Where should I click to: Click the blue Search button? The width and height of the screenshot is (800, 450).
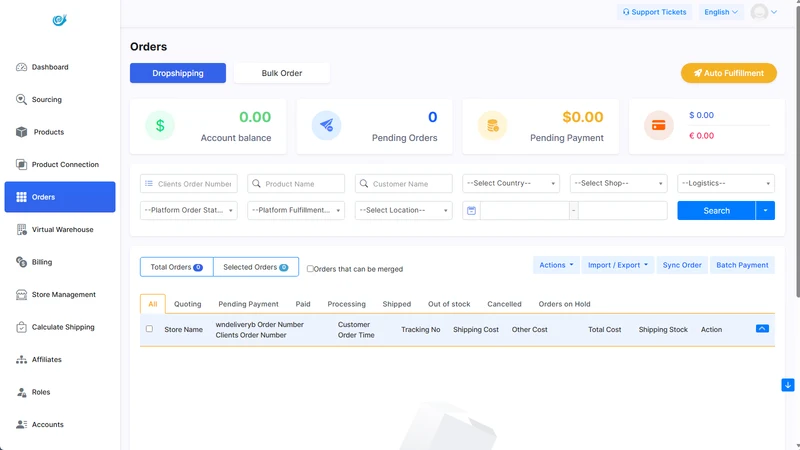pos(716,211)
